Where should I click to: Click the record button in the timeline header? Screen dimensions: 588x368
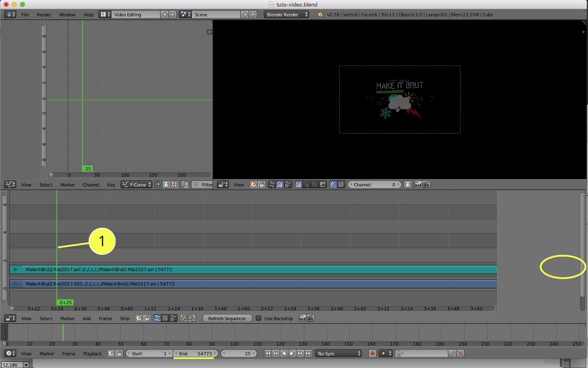372,353
